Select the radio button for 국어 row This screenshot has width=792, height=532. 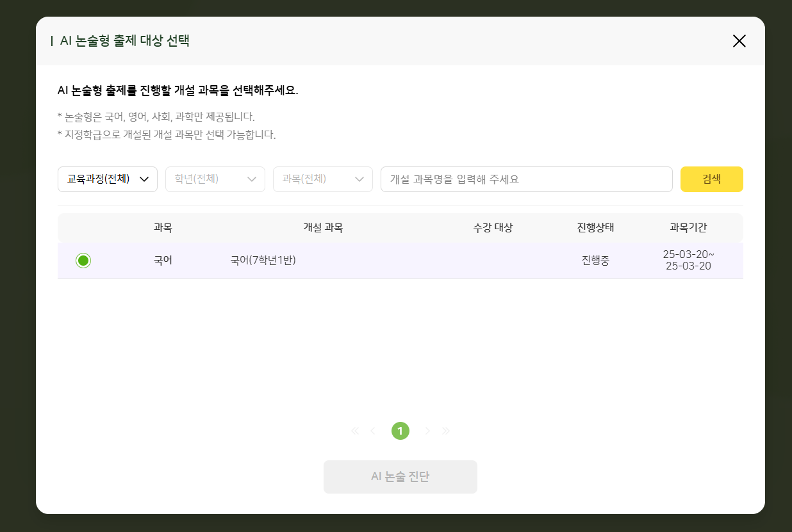83,261
